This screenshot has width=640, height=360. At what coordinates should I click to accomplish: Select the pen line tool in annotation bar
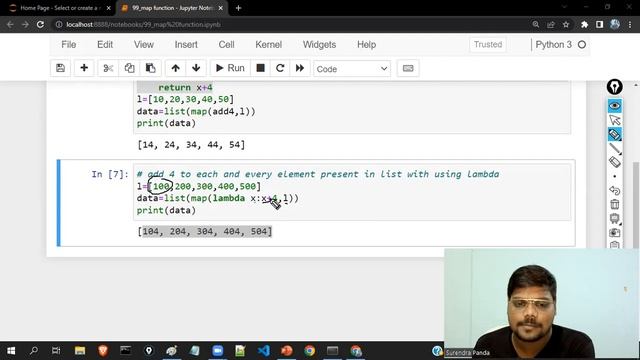click(615, 149)
